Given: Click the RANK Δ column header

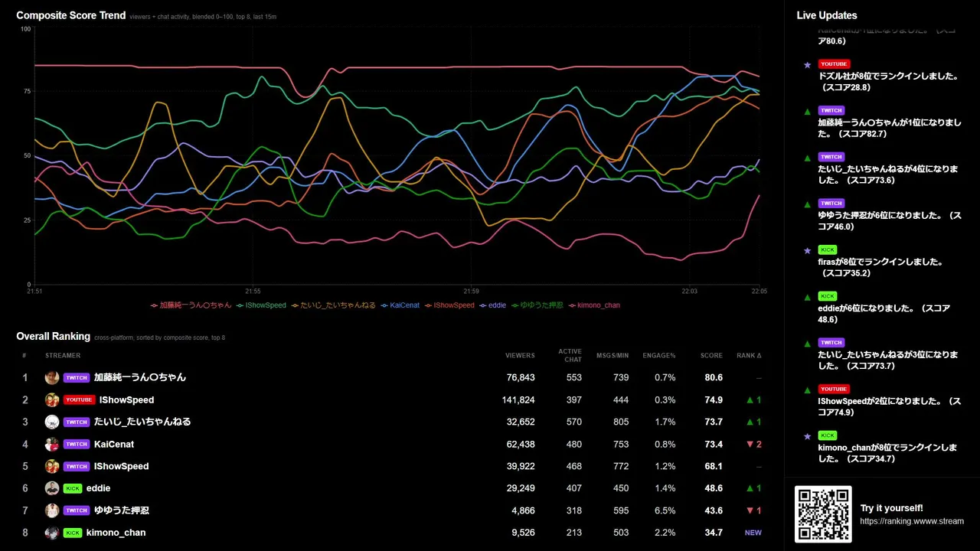Looking at the screenshot, I should (749, 356).
